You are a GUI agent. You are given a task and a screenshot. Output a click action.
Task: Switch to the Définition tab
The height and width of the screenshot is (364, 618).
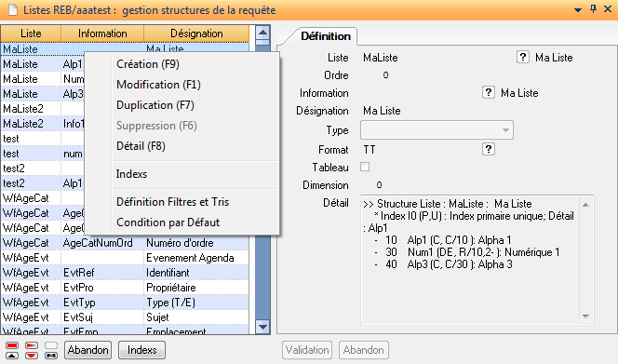point(326,36)
